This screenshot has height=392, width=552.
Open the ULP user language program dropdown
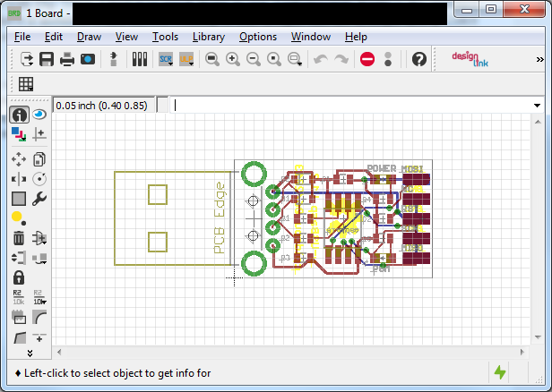click(186, 59)
